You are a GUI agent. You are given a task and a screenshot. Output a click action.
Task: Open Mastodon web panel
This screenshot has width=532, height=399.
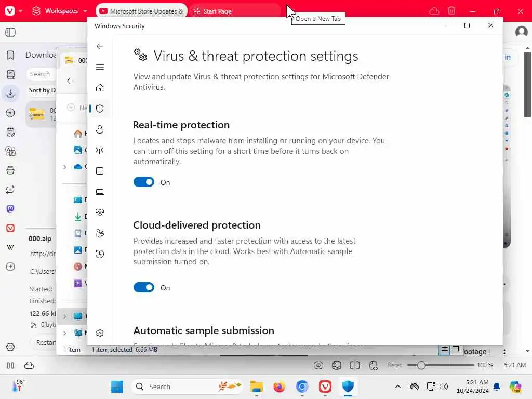click(x=10, y=209)
